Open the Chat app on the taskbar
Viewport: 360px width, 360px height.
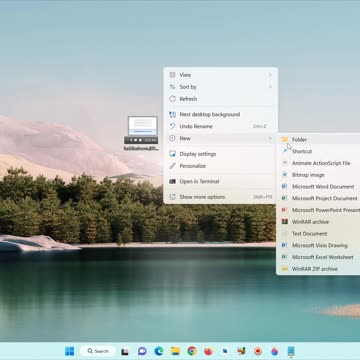(142, 351)
